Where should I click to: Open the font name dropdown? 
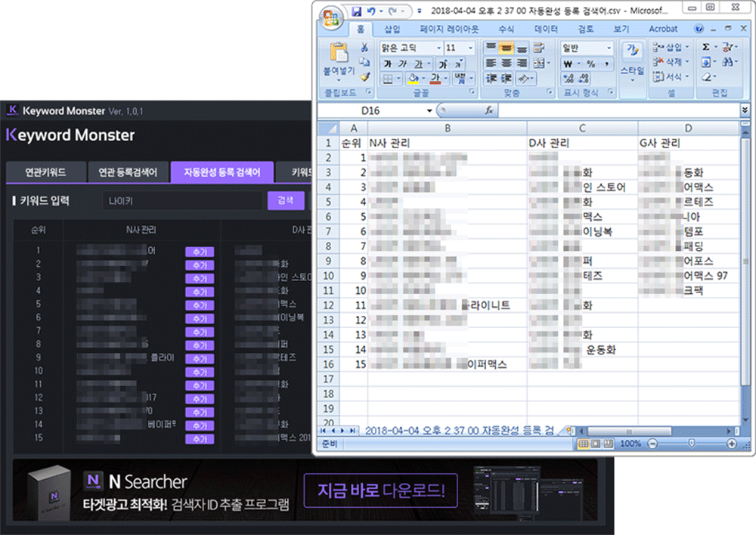point(438,48)
